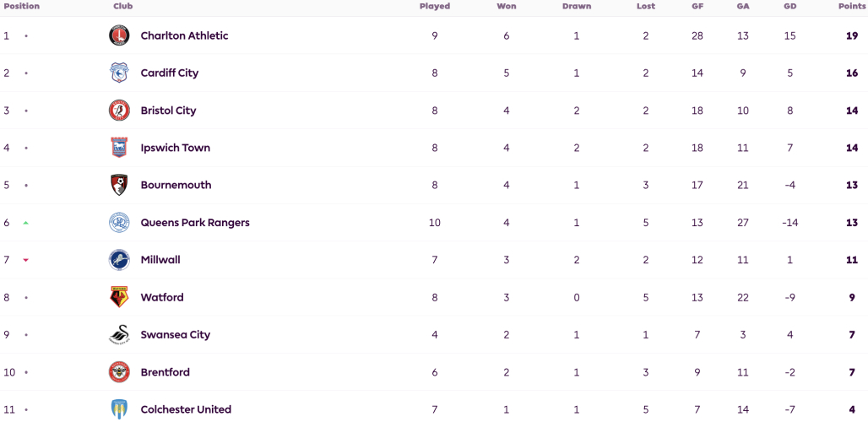868x422 pixels.
Task: Click the Brentford club badge
Action: coord(119,372)
